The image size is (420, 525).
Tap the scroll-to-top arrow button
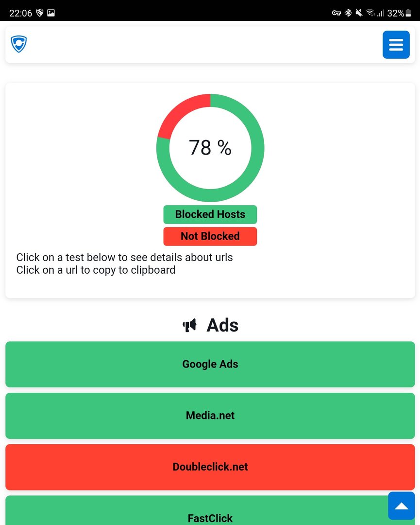(x=401, y=506)
